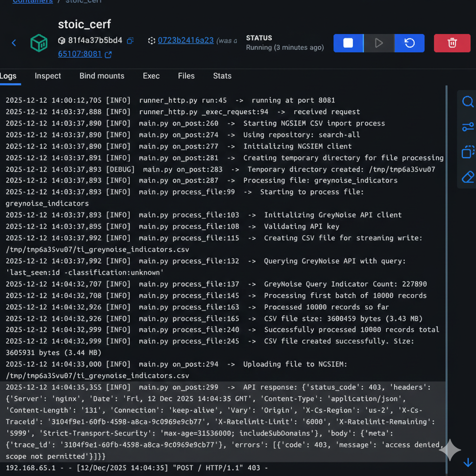Image resolution: width=476 pixels, height=476 pixels.
Task: Delete the container with the red trash button
Action: pyautogui.click(x=452, y=43)
